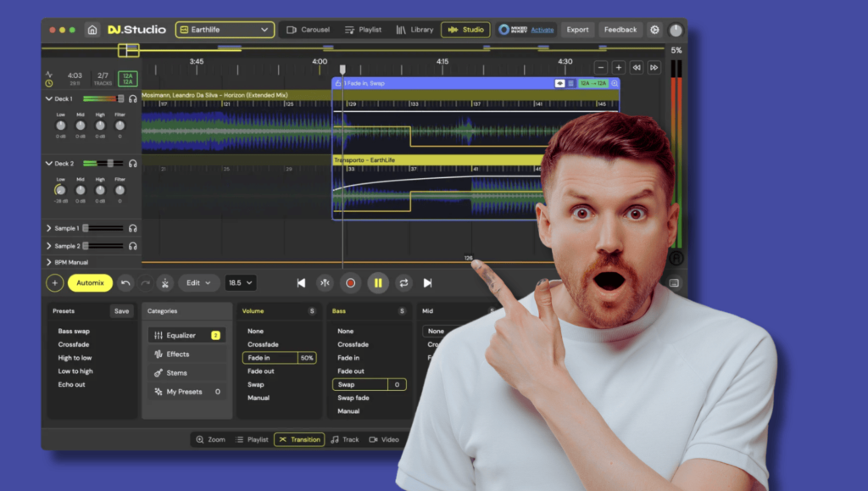Click the Deck 1 Low EQ knob
Screen dimensions: 868x491
coord(61,126)
